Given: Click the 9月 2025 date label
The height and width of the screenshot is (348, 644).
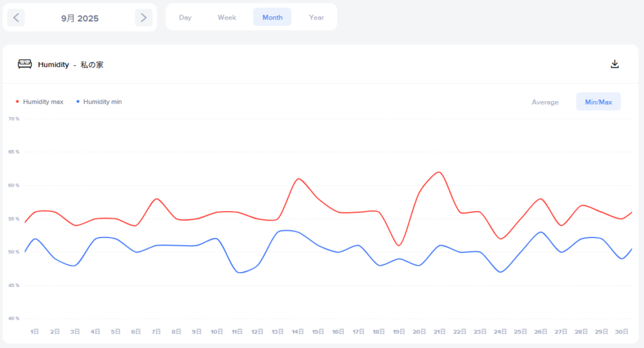Looking at the screenshot, I should (x=80, y=18).
